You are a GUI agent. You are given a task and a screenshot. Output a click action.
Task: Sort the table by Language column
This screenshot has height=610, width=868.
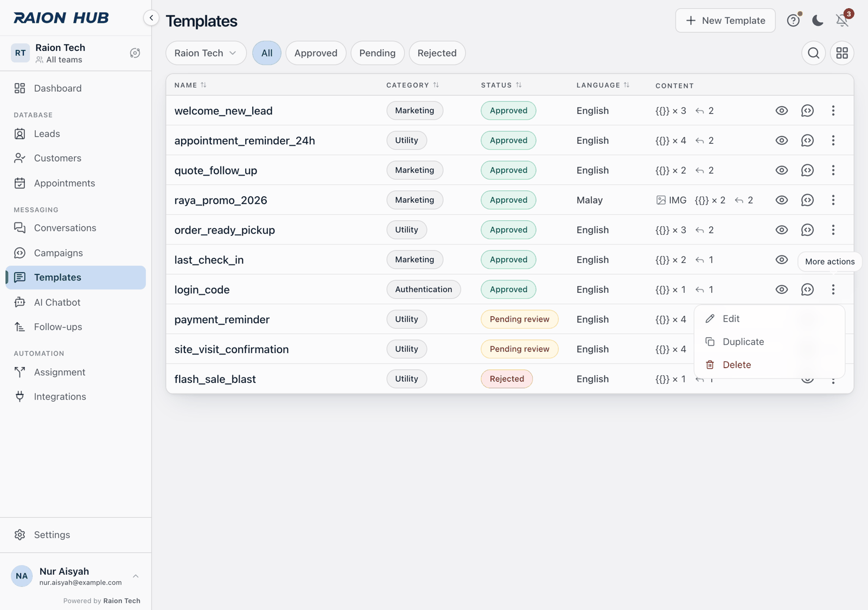click(603, 85)
